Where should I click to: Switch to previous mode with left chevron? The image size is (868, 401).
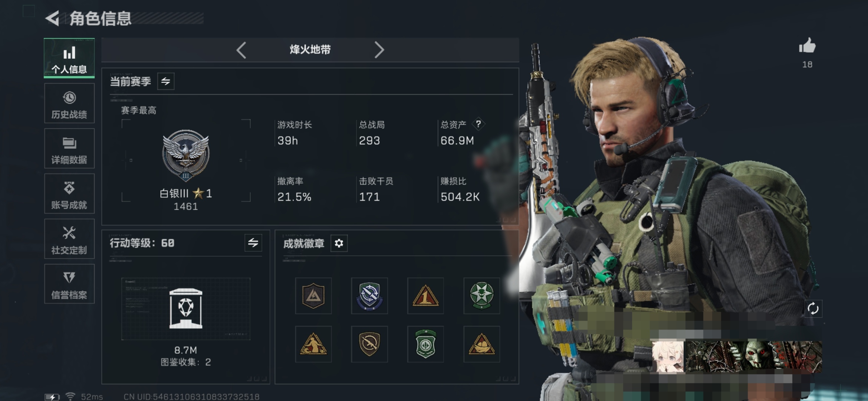coord(241,50)
